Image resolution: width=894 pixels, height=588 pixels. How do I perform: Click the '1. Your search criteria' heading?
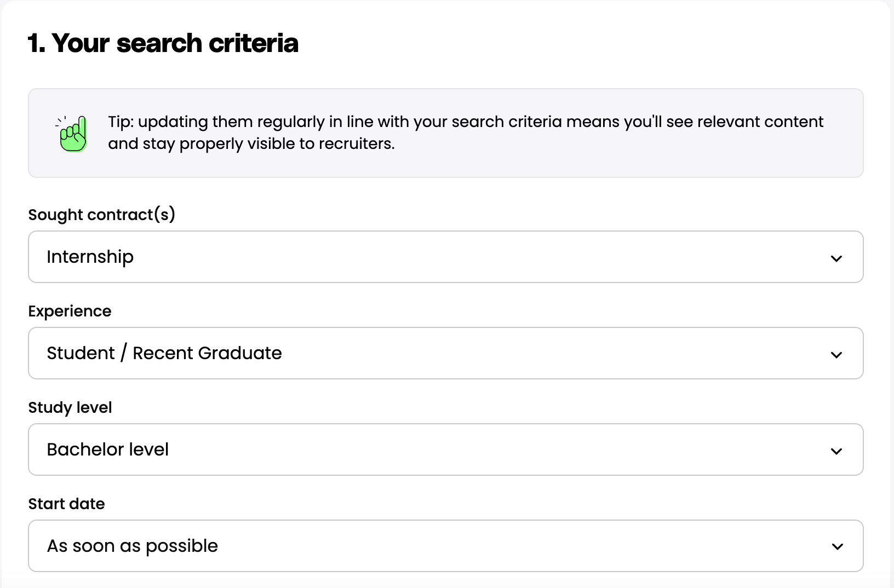163,43
